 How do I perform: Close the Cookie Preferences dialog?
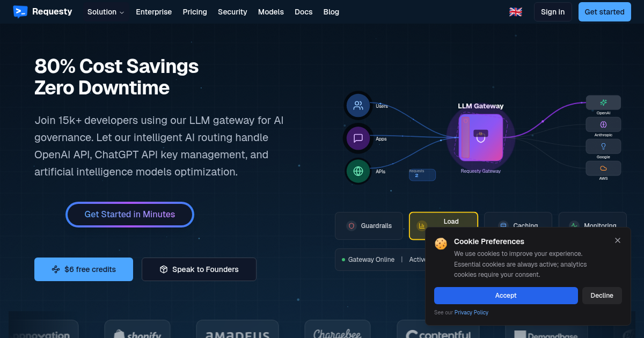pos(618,240)
